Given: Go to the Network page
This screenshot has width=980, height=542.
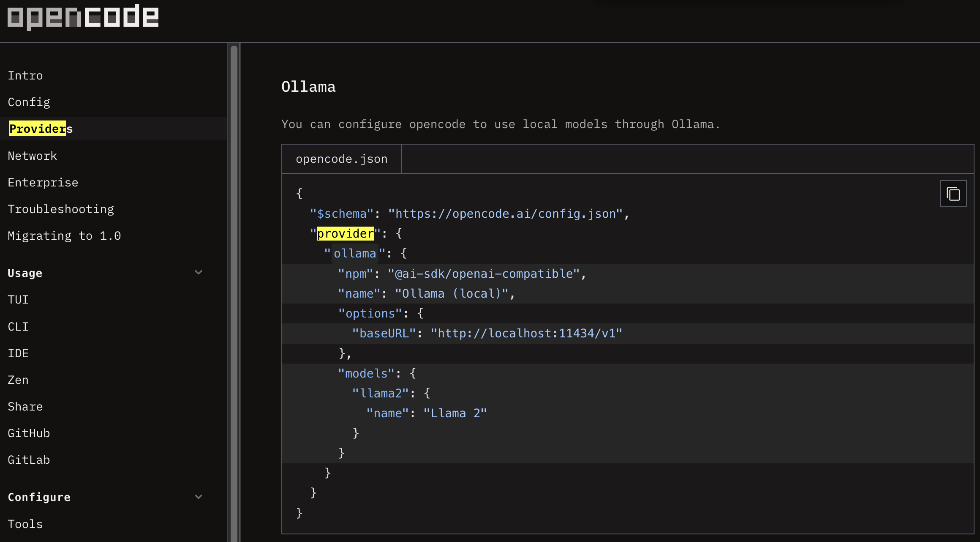Looking at the screenshot, I should (x=33, y=156).
